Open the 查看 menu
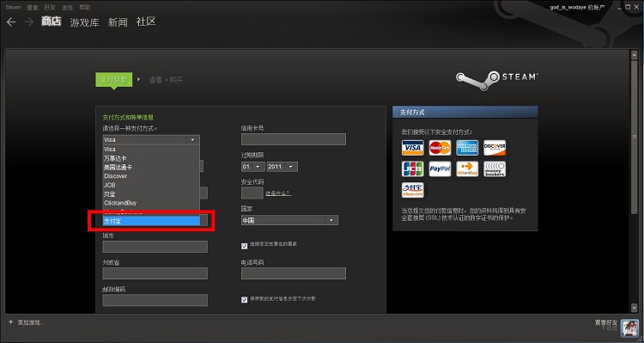This screenshot has height=343, width=644. coord(33,8)
